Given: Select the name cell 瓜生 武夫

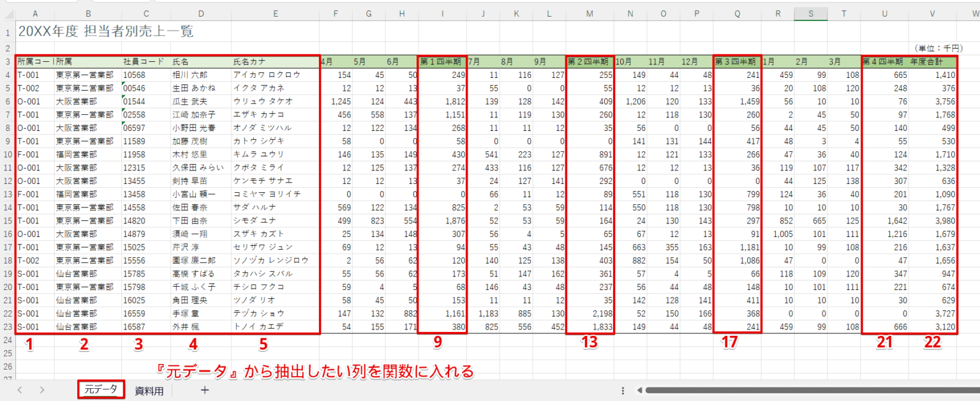Looking at the screenshot, I should (202, 102).
